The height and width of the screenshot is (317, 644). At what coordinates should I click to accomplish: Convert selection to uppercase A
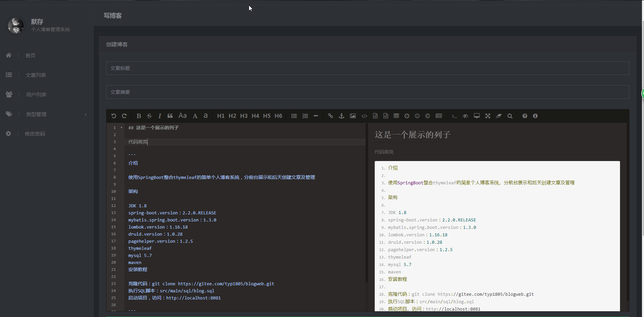click(195, 116)
